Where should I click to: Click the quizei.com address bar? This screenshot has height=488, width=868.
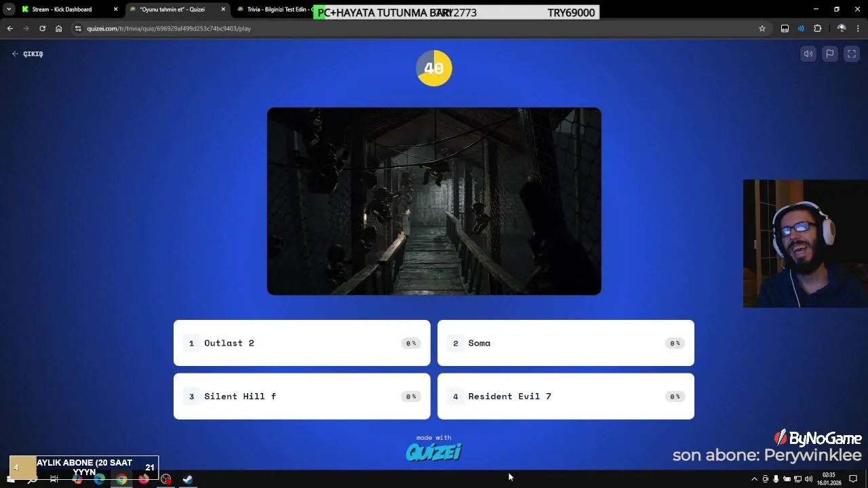(420, 28)
